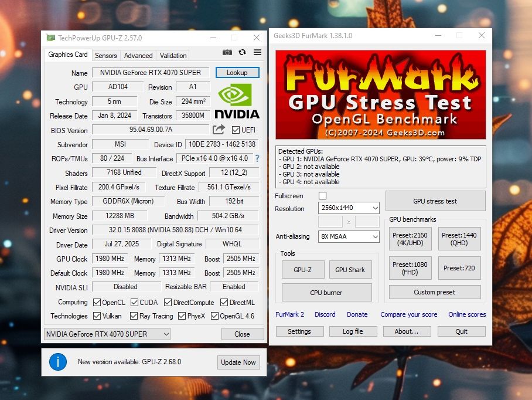Toggle the OpenCL checkbox
Screen dimensions: 532x400
97,302
